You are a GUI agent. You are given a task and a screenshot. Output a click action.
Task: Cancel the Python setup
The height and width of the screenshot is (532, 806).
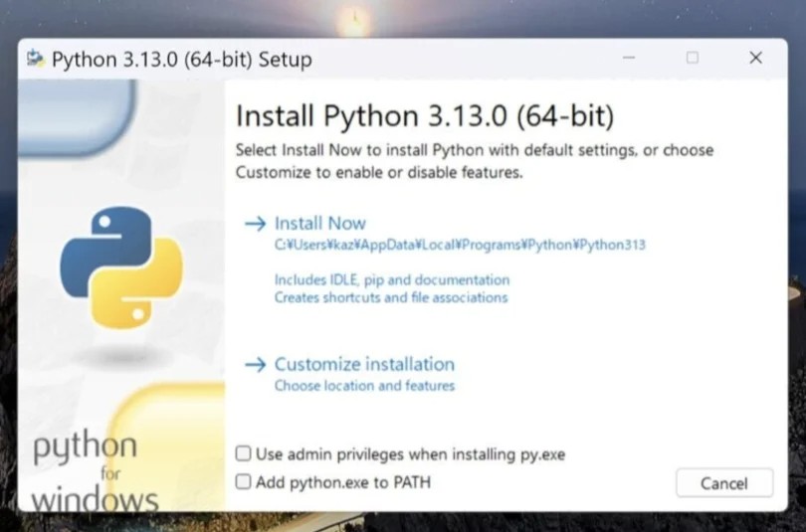coord(724,482)
